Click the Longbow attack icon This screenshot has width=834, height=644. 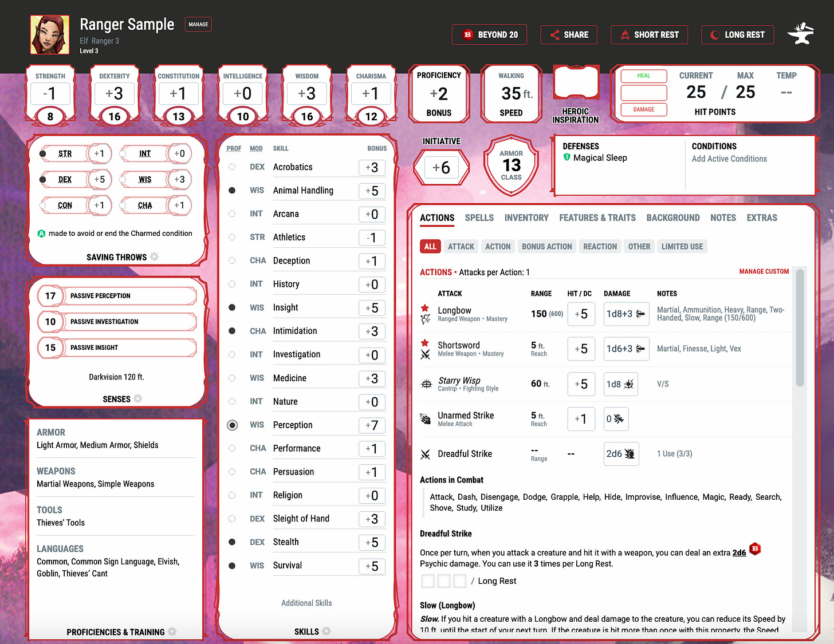point(426,318)
